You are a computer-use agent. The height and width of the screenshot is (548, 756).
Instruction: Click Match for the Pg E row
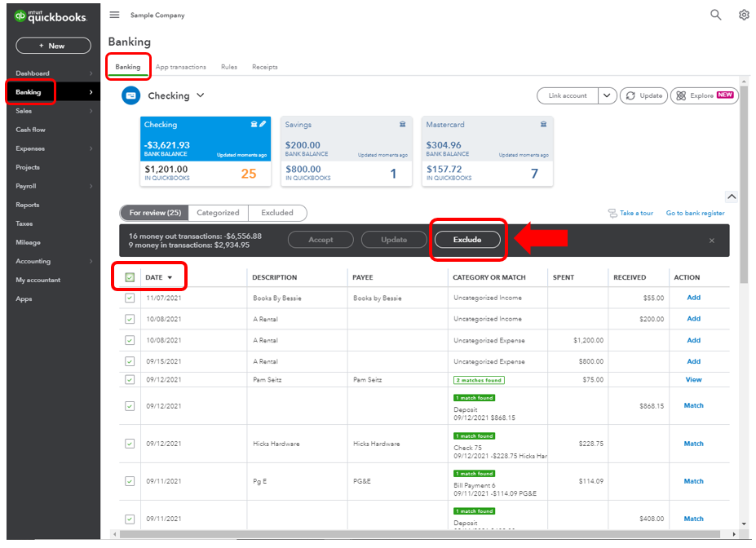693,481
